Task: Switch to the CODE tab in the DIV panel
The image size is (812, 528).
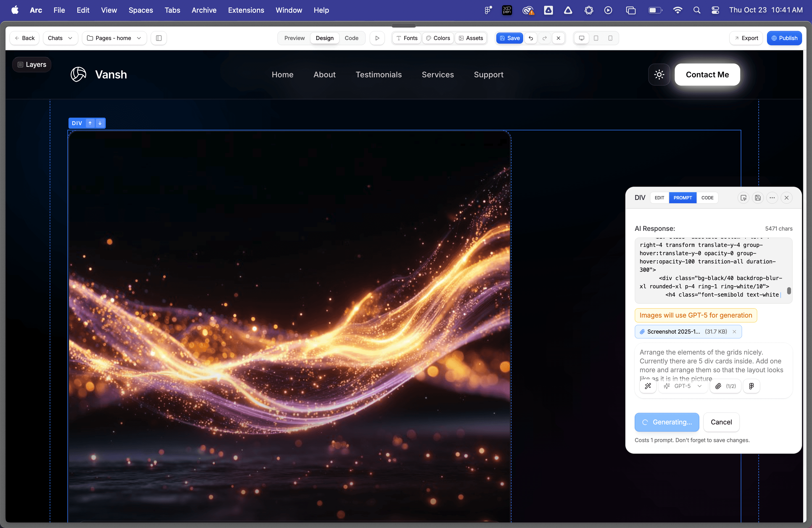Action: (707, 198)
